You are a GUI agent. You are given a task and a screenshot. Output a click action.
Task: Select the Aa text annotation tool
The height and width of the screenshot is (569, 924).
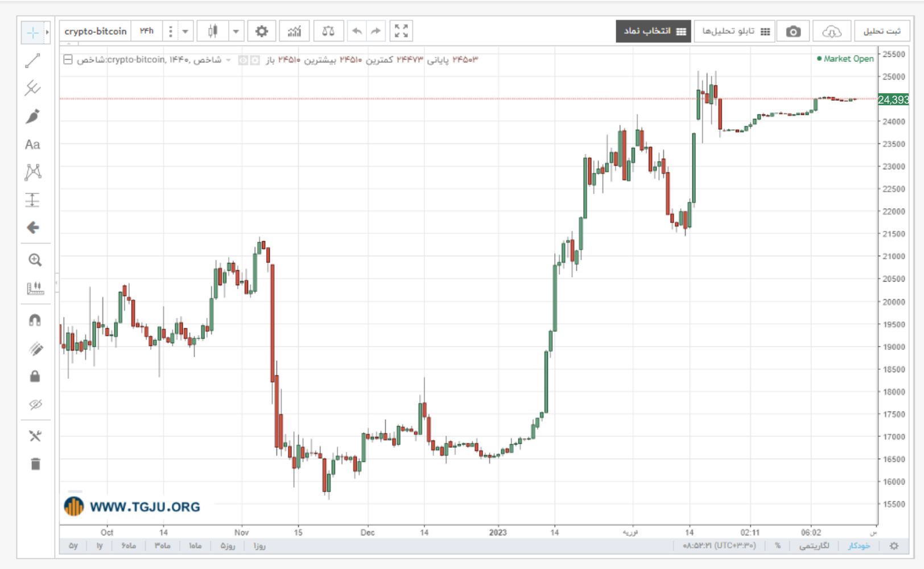point(32,145)
